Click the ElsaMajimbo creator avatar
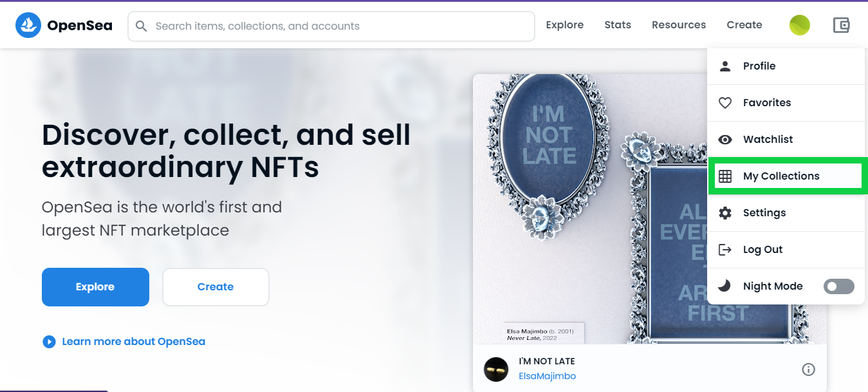This screenshot has width=868, height=392. pyautogui.click(x=496, y=369)
